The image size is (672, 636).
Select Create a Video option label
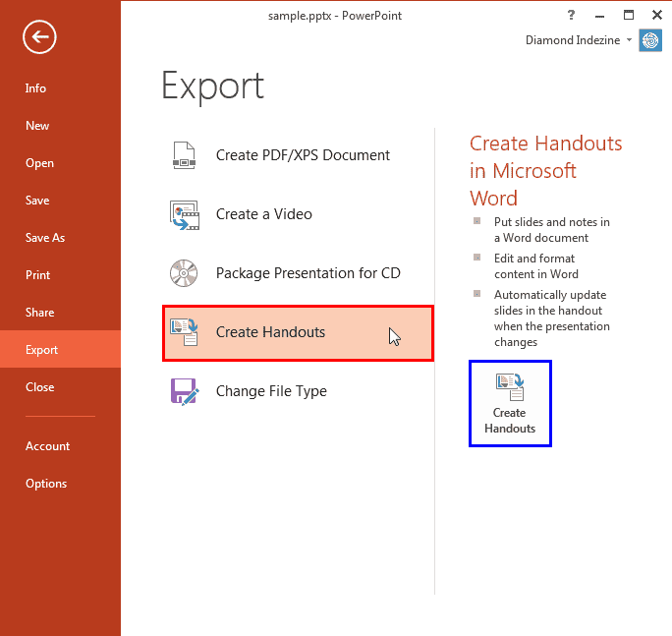(264, 214)
